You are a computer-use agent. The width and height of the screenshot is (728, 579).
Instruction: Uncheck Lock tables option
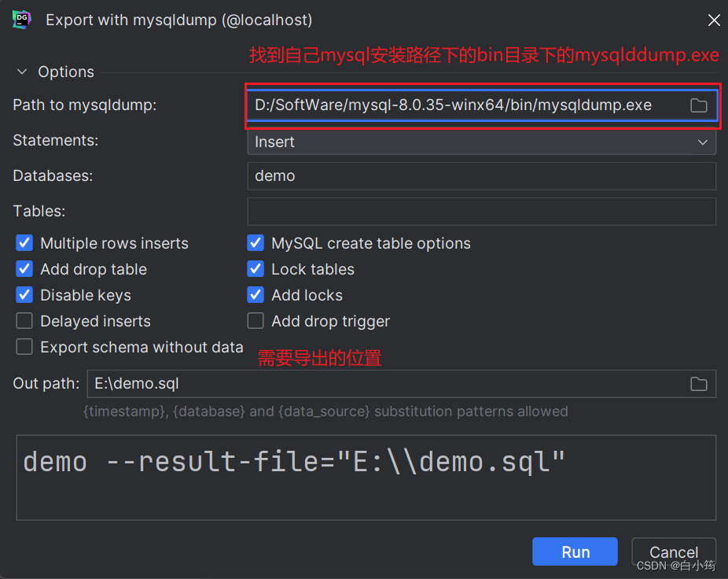point(256,269)
